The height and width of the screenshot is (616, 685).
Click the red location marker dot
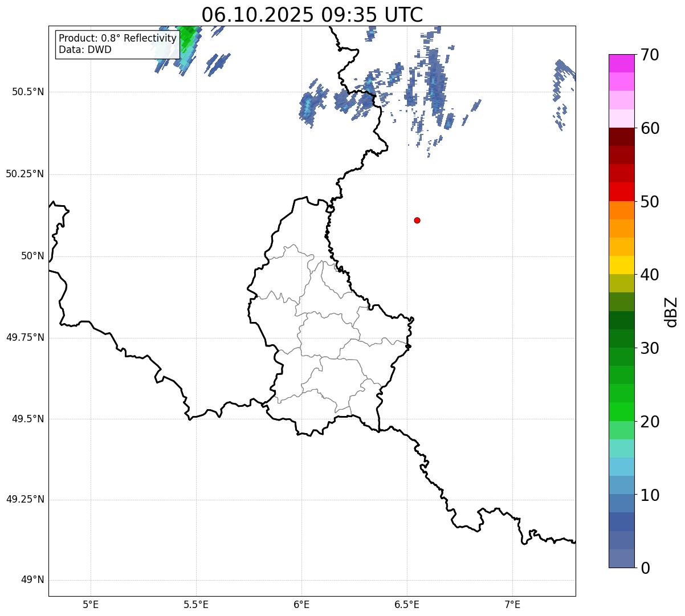417,220
